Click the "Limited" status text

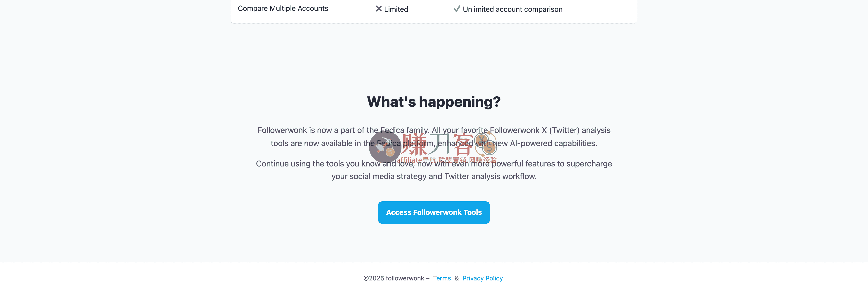(396, 9)
